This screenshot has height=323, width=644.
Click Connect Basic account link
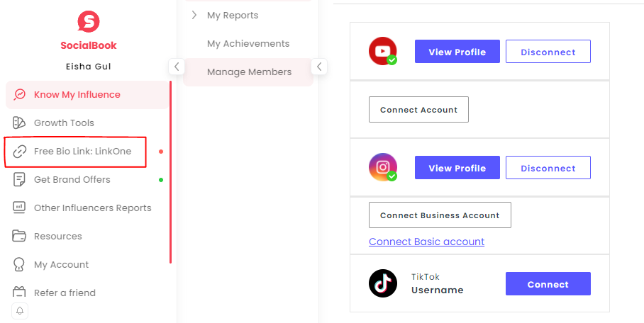click(x=426, y=242)
